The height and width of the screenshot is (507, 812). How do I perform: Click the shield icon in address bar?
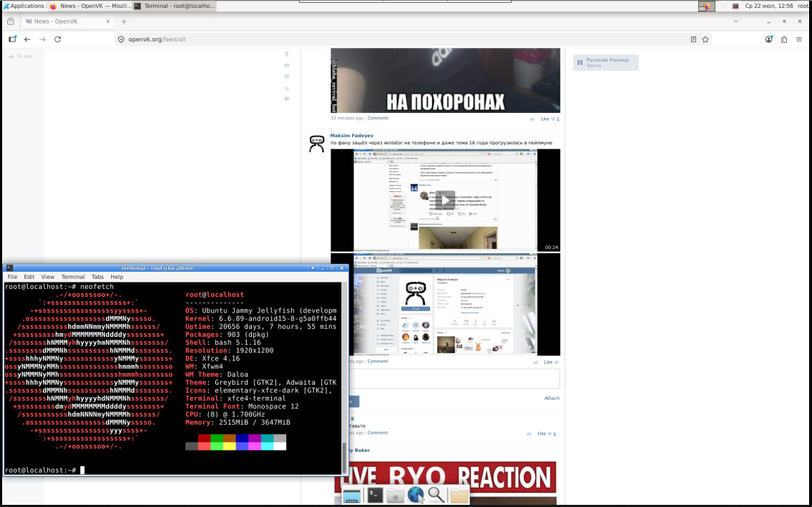[121, 39]
